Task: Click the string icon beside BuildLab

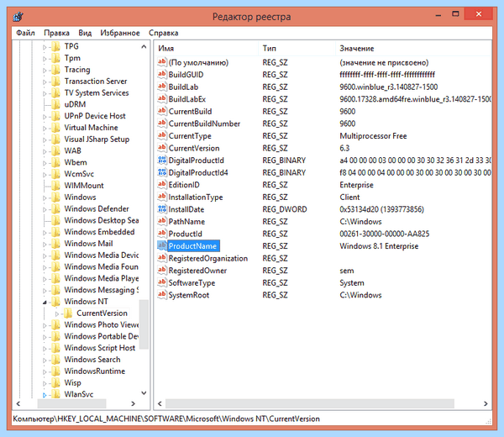Action: [x=162, y=87]
